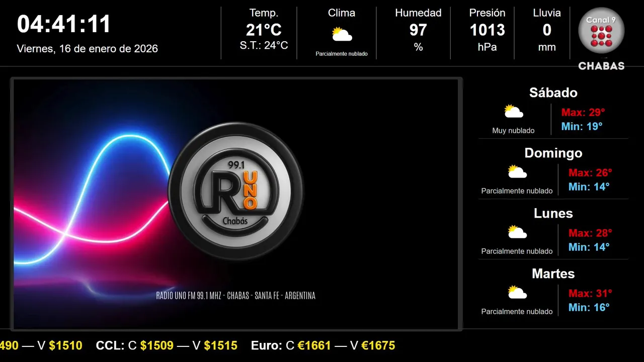Click the Radio Uno FM 99.1 MHZ caption
Screen dimensions: 644x362
tap(236, 296)
